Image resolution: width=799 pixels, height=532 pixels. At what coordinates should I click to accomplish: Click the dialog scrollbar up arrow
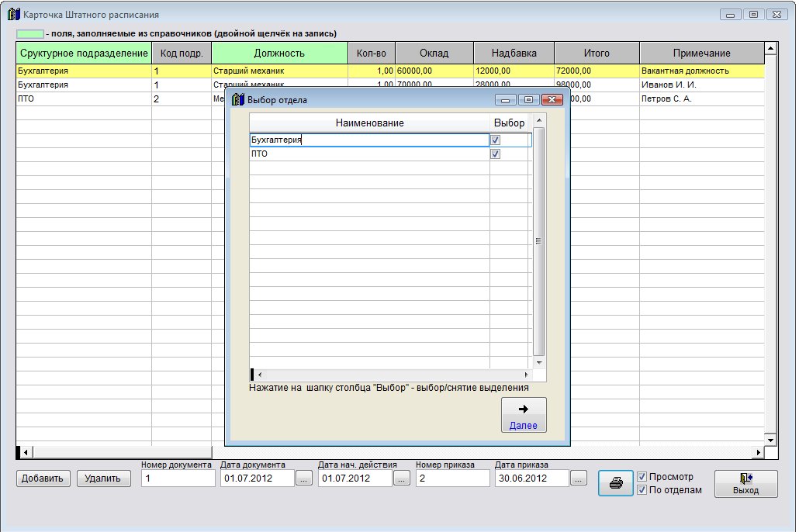(538, 120)
